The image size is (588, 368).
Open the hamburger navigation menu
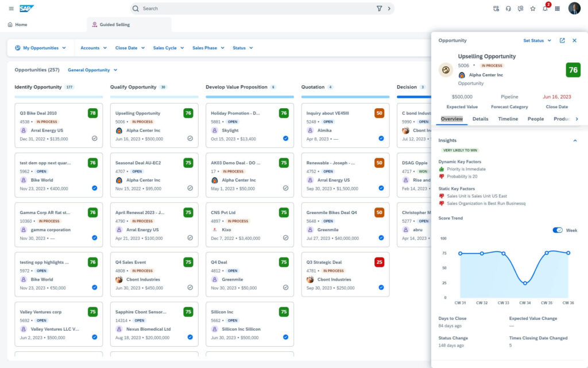[x=11, y=8]
